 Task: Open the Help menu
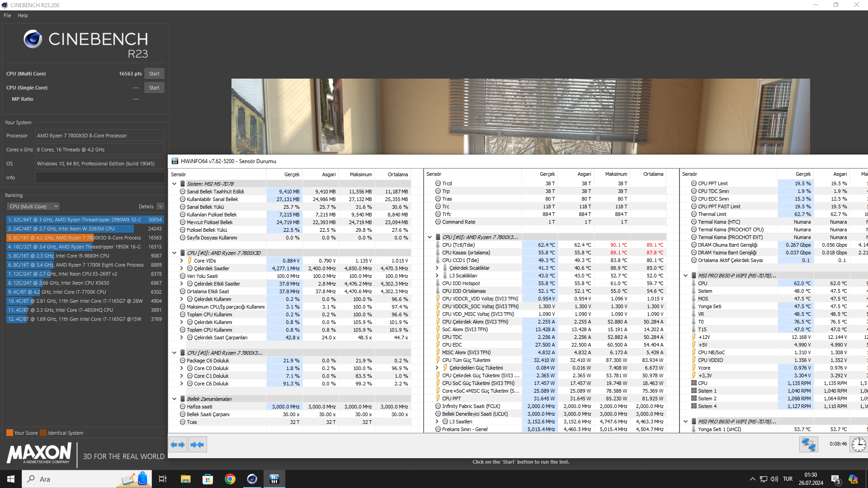(x=23, y=15)
